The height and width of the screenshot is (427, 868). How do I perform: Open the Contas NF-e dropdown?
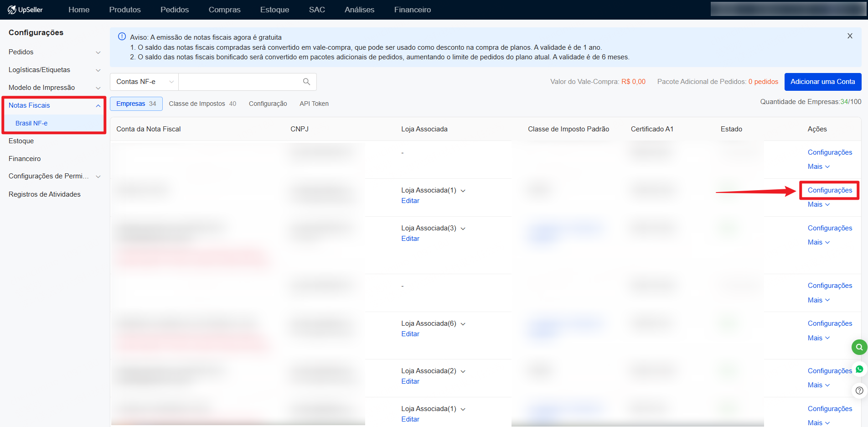(144, 82)
